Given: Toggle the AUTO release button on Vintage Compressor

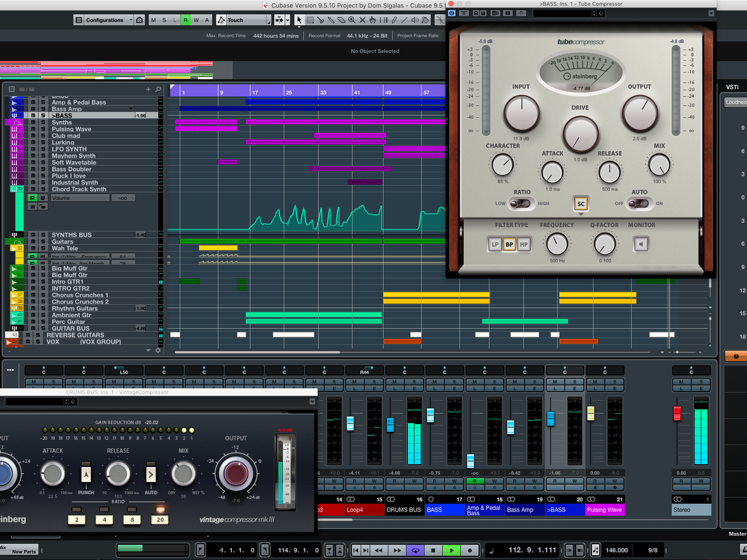Looking at the screenshot, I should (x=151, y=474).
